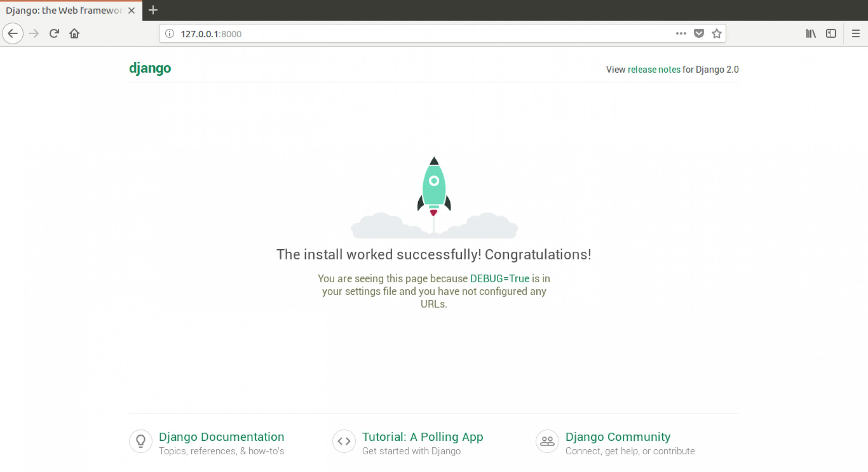Image resolution: width=868 pixels, height=472 pixels.
Task: Reload the current page
Action: click(x=54, y=33)
